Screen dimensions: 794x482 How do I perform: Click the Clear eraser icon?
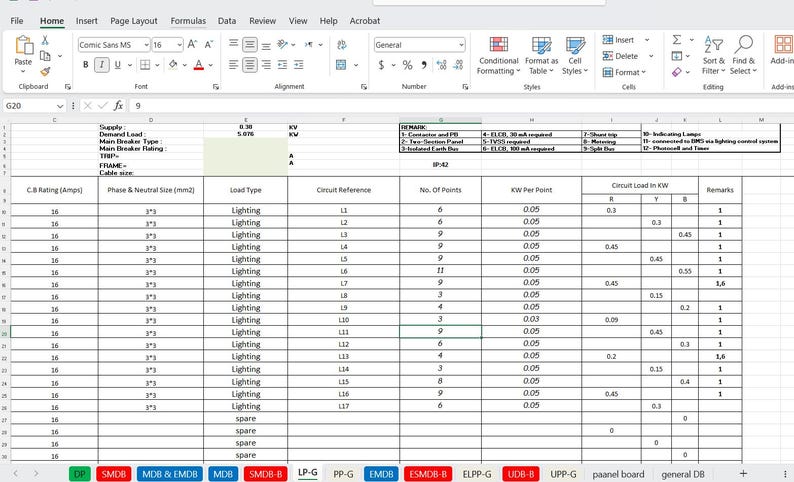point(677,72)
